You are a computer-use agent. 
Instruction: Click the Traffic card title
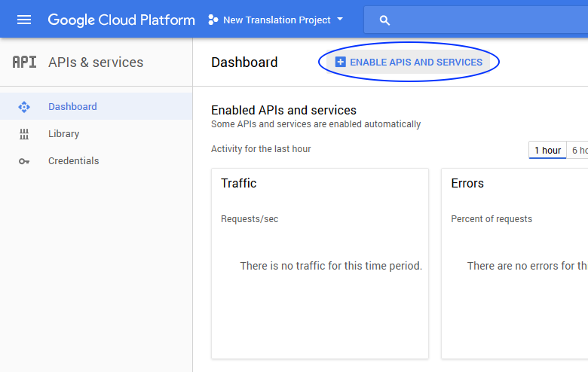tap(238, 183)
